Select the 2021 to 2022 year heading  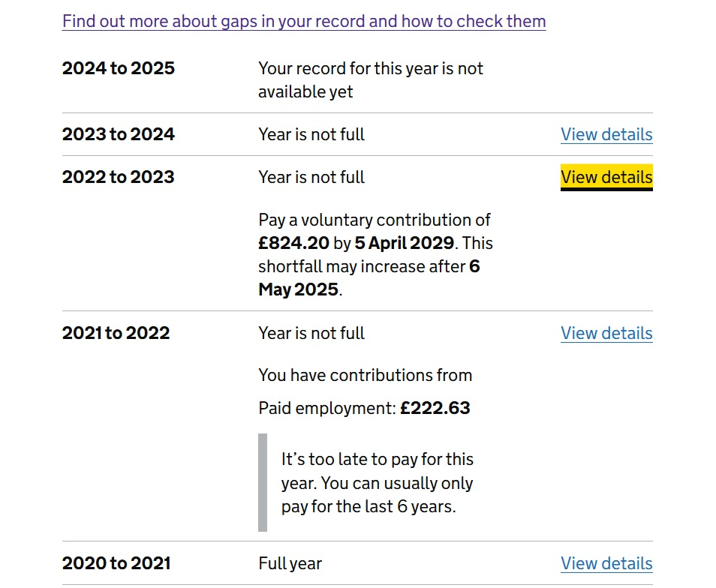[x=116, y=333]
